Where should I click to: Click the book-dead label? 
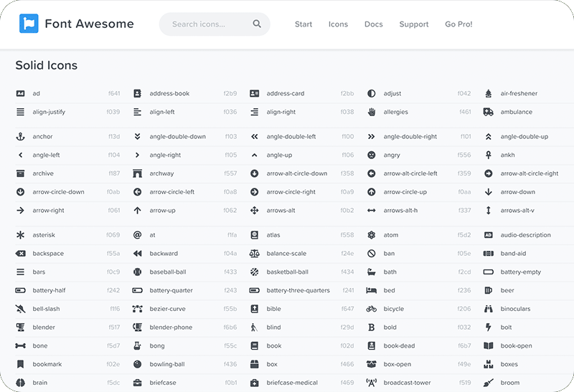click(399, 345)
